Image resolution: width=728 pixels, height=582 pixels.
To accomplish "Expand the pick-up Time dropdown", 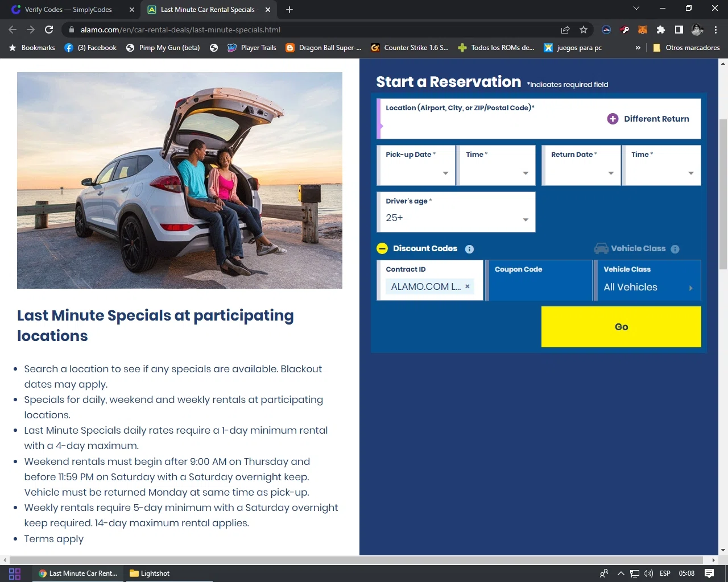I will click(526, 173).
